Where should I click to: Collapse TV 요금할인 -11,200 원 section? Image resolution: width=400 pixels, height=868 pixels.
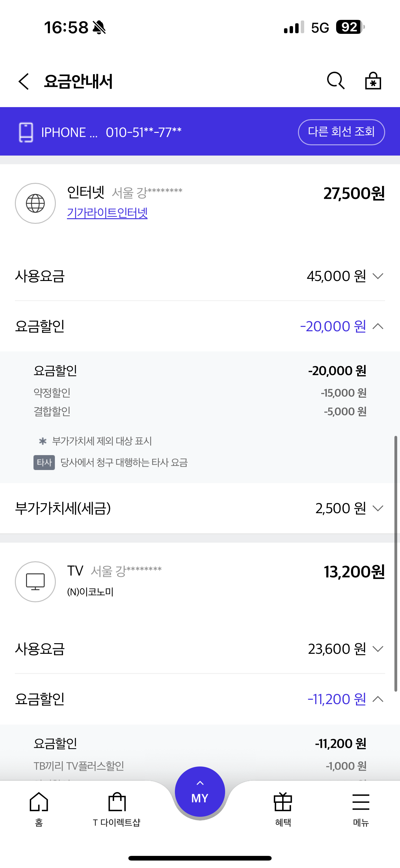click(x=378, y=699)
